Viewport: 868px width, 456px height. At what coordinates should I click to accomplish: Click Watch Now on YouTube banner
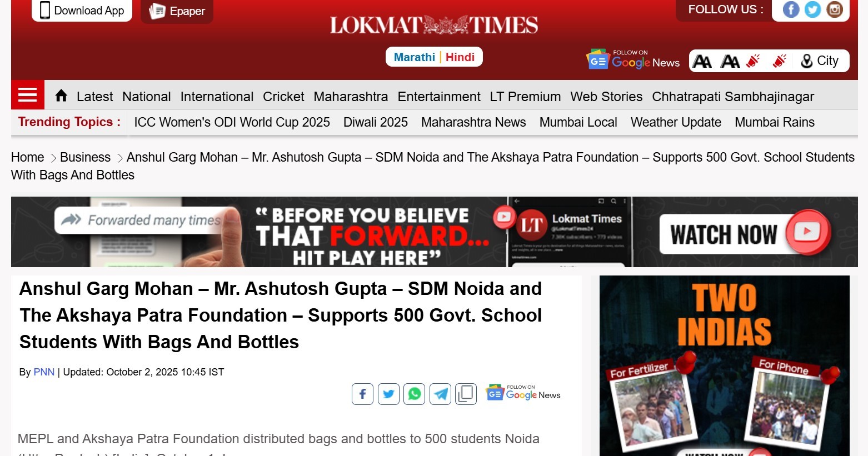point(745,234)
